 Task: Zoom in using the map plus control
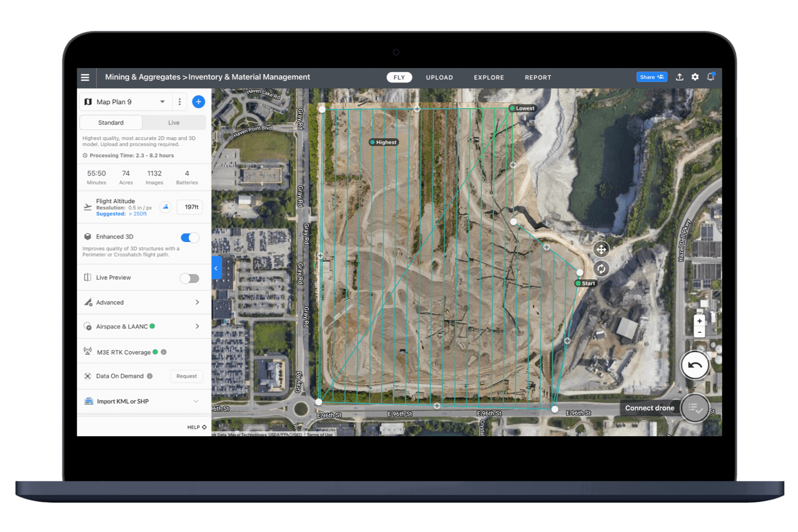pyautogui.click(x=700, y=320)
